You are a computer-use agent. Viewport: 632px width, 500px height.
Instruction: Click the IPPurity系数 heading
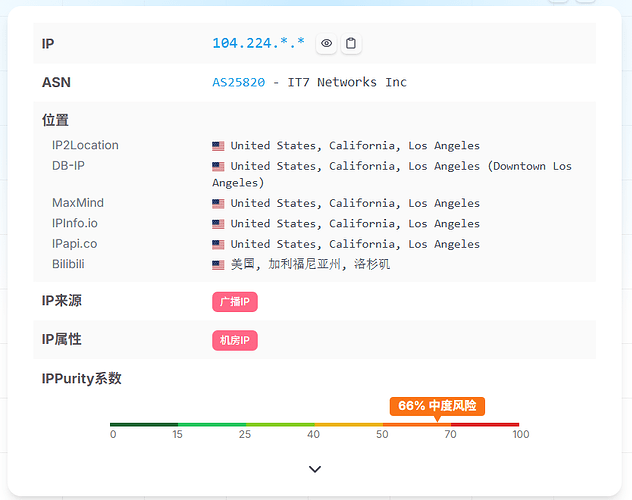coord(81,378)
